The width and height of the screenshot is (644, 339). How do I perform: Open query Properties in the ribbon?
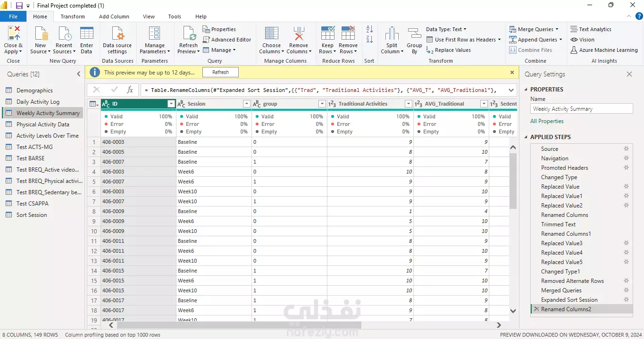(x=219, y=29)
